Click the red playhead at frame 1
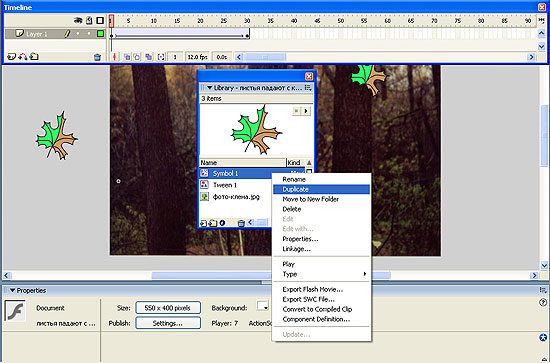The height and width of the screenshot is (363, 550). point(111,21)
